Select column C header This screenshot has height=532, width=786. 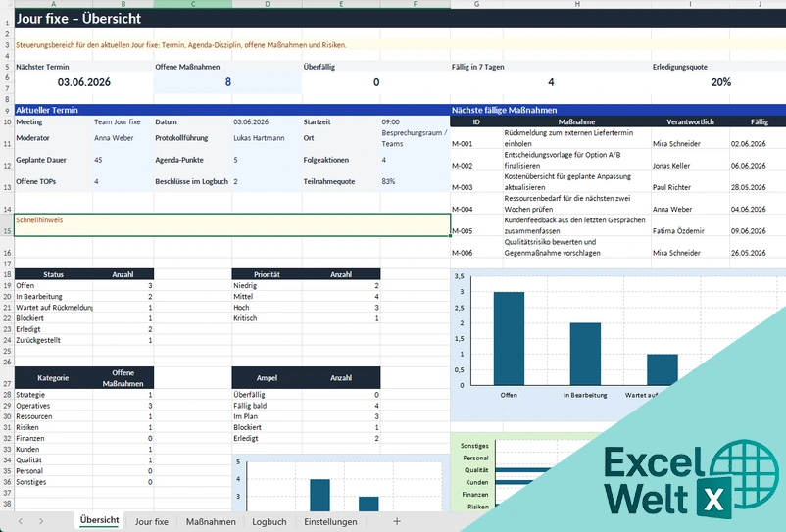(x=192, y=4)
